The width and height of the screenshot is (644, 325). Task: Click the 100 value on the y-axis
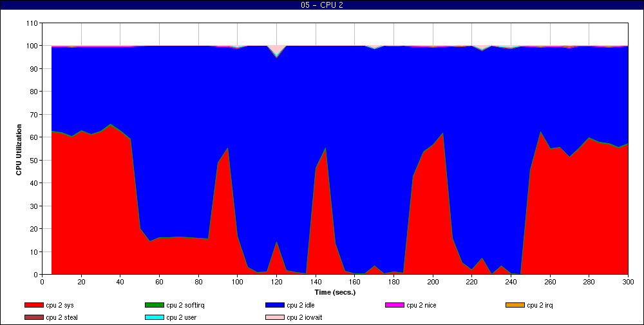point(33,46)
